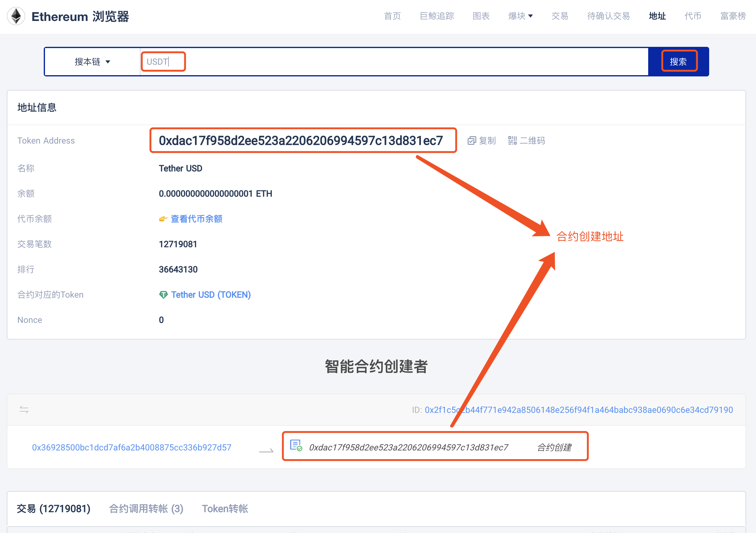Viewport: 756px width, 533px height.
Task: Click the copy address icon
Action: pyautogui.click(x=472, y=140)
